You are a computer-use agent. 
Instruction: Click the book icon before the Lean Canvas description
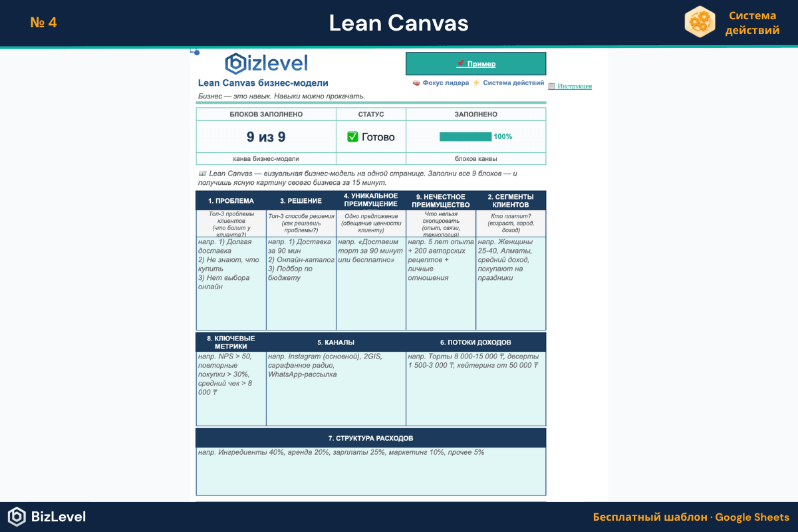point(201,173)
